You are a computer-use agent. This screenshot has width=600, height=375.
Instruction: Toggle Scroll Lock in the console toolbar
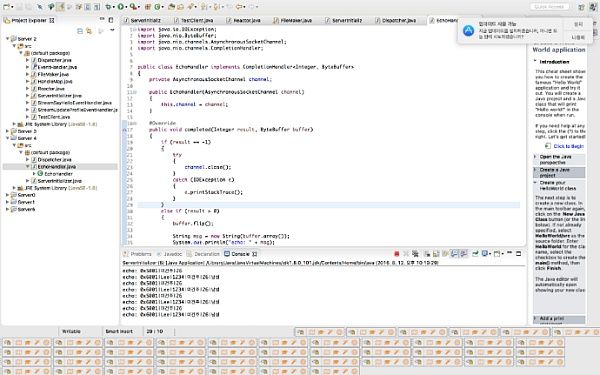point(436,254)
